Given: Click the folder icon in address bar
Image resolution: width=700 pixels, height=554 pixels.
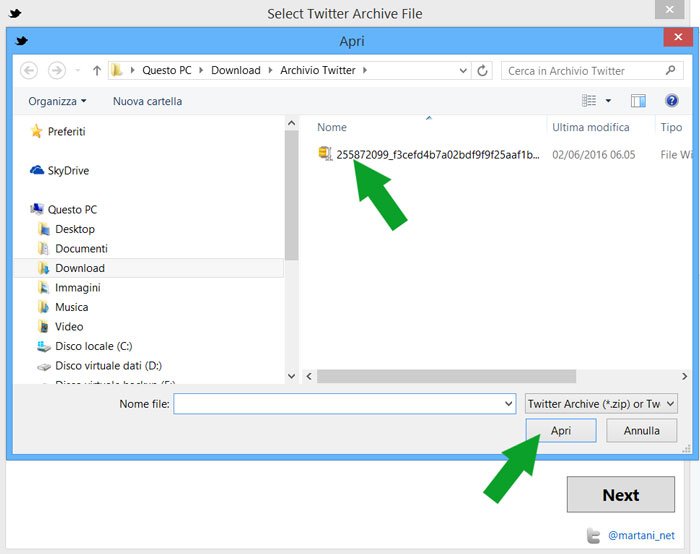Looking at the screenshot, I should click(117, 70).
